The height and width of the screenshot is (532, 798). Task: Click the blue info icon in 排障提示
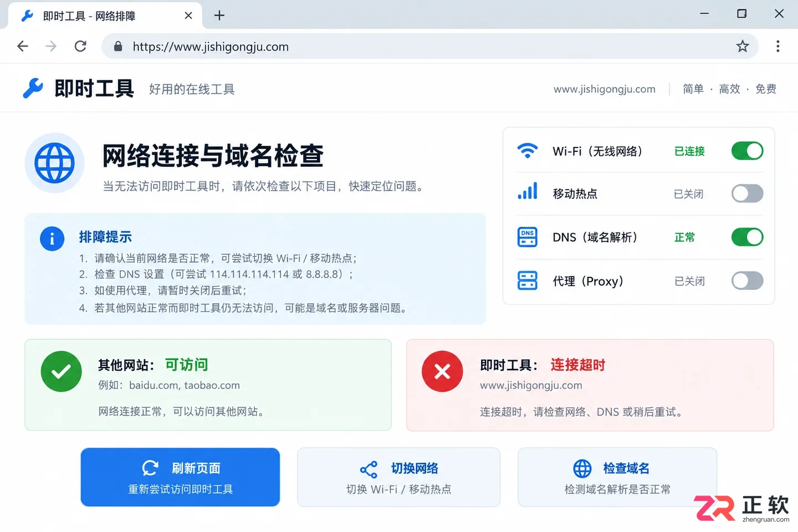coord(52,239)
